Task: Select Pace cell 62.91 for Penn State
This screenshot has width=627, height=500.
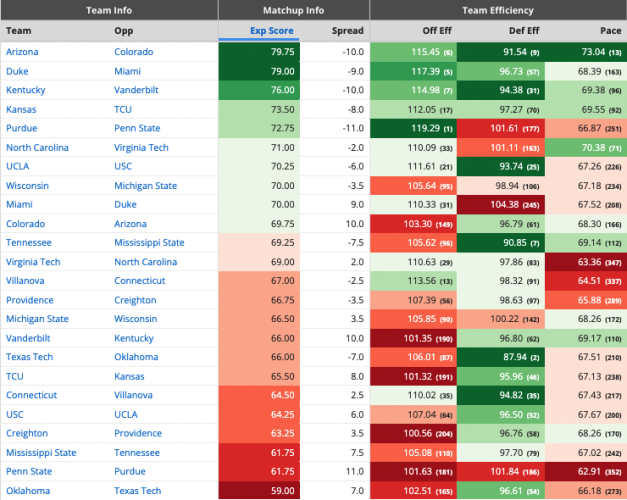Action: click(x=586, y=471)
